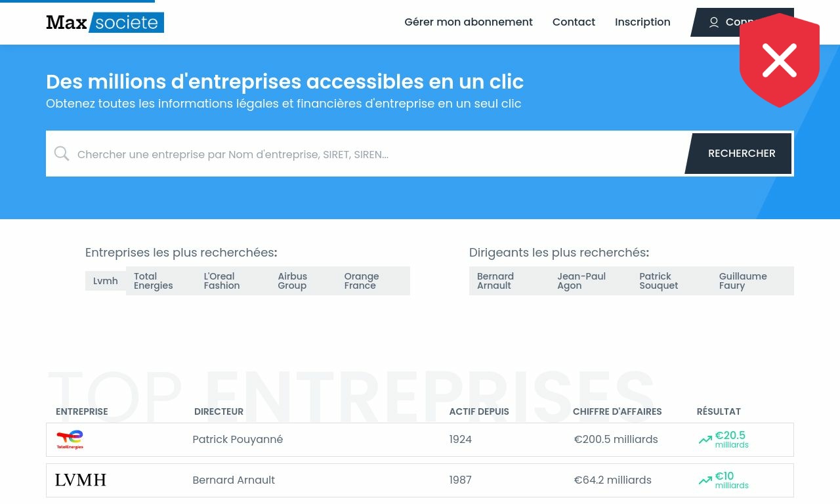Select the Orange France tag

tap(373, 281)
